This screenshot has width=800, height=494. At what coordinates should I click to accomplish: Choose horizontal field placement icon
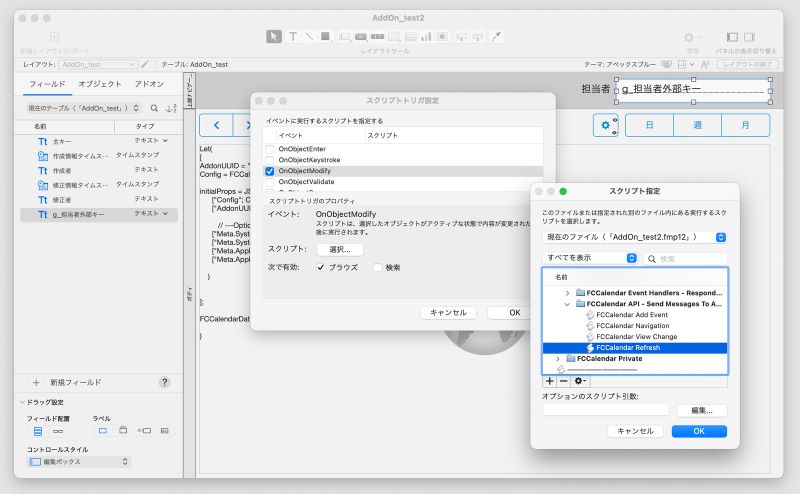click(58, 431)
